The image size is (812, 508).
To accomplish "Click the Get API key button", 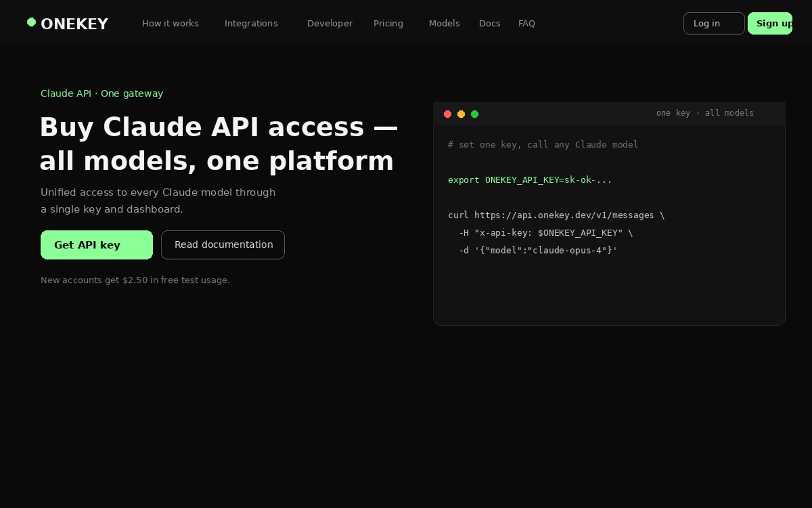I will (x=96, y=245).
